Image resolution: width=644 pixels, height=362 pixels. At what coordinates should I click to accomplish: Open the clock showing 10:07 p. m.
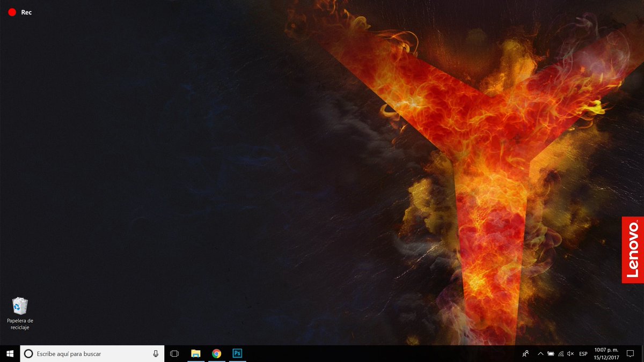click(606, 353)
